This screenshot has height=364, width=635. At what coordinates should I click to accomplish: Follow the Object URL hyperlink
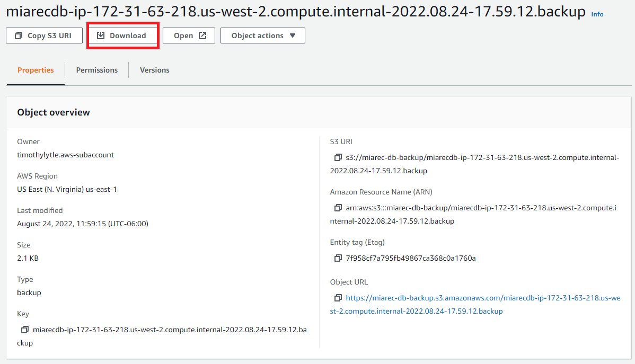(475, 305)
